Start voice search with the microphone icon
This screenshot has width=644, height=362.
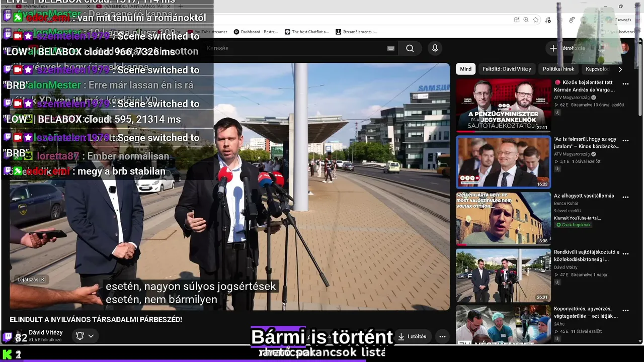[435, 48]
